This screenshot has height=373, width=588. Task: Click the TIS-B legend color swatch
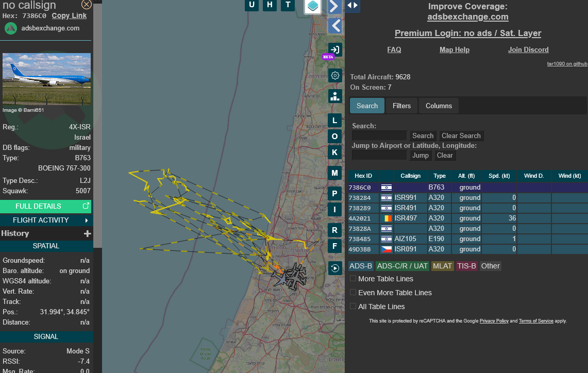466,266
